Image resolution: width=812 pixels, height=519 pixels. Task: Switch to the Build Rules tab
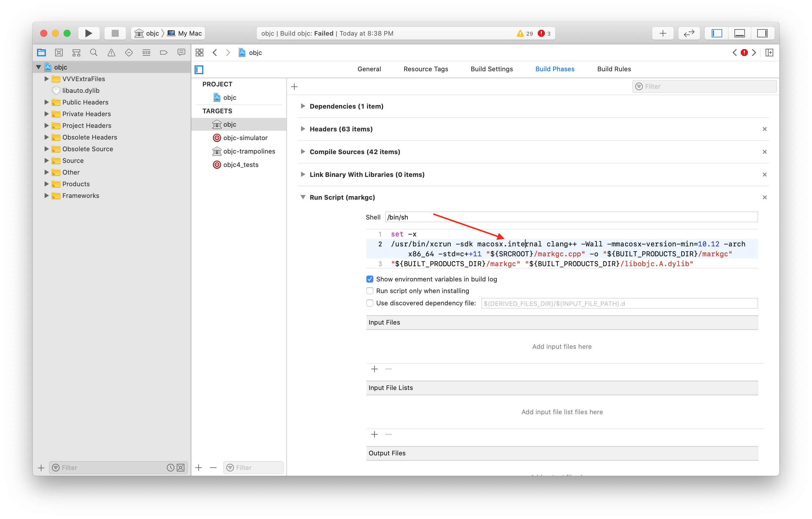click(614, 69)
